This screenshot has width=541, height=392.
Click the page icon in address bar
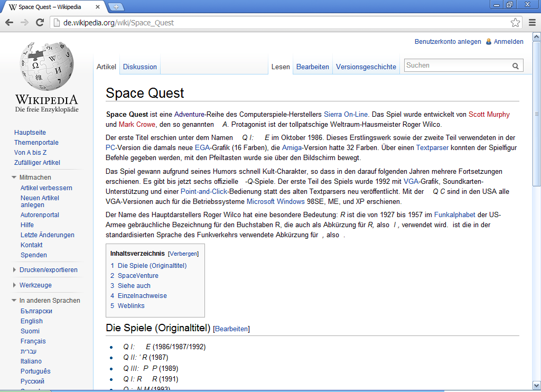(56, 23)
